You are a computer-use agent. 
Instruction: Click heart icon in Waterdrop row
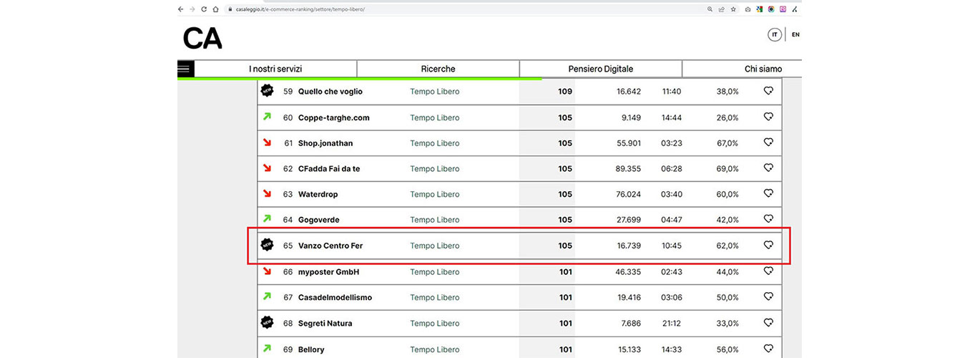768,193
